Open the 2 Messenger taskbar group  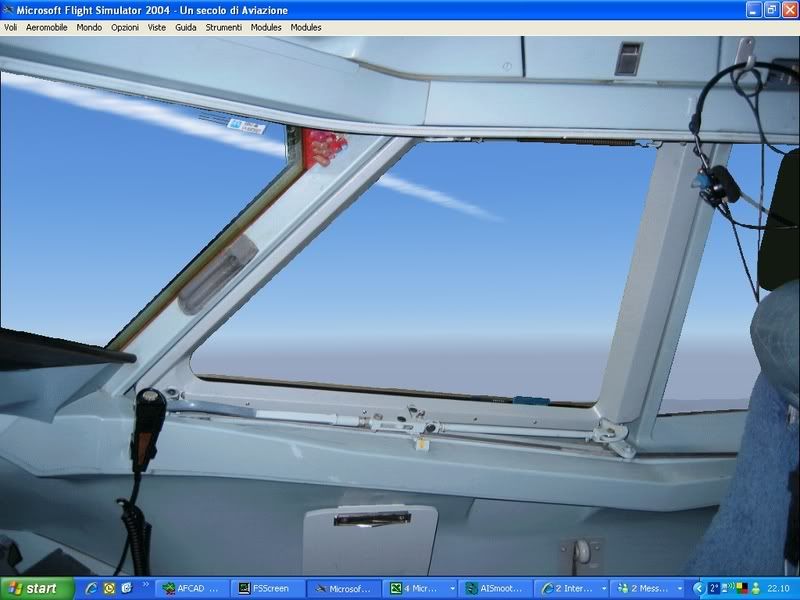coord(648,589)
